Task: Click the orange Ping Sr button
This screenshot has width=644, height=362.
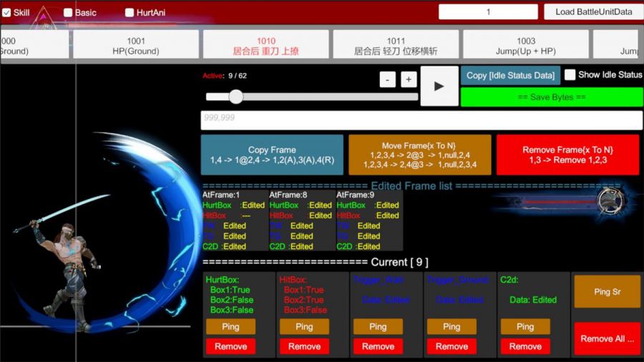Action: click(x=607, y=292)
